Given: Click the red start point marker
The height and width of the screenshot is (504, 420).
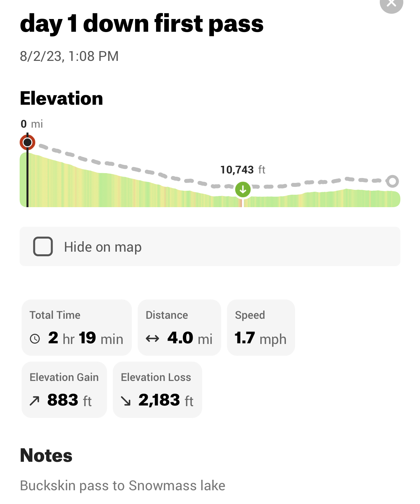Looking at the screenshot, I should (x=27, y=142).
